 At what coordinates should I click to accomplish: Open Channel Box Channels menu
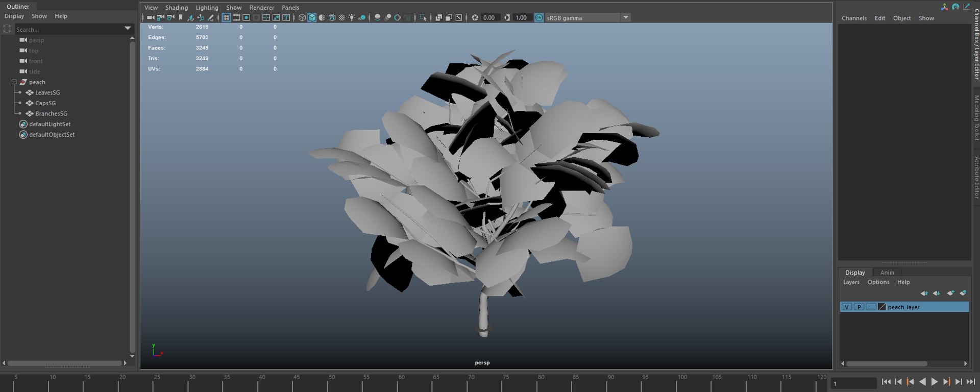(854, 18)
